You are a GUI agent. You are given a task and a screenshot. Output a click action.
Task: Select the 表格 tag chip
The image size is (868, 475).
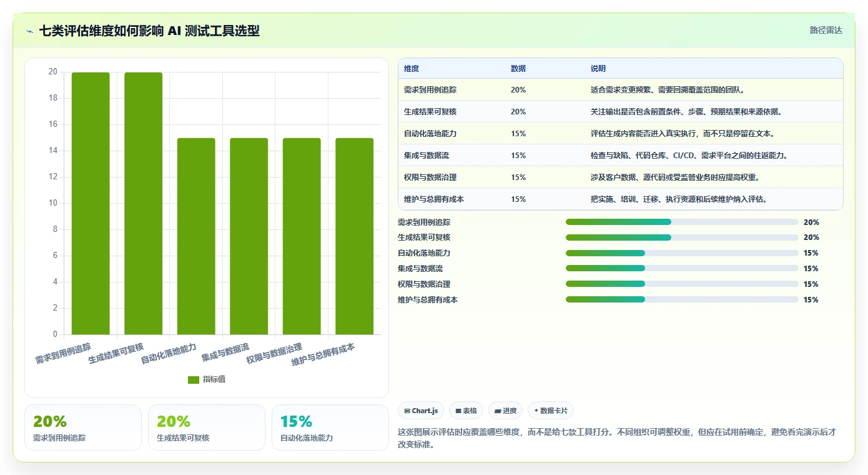point(466,411)
